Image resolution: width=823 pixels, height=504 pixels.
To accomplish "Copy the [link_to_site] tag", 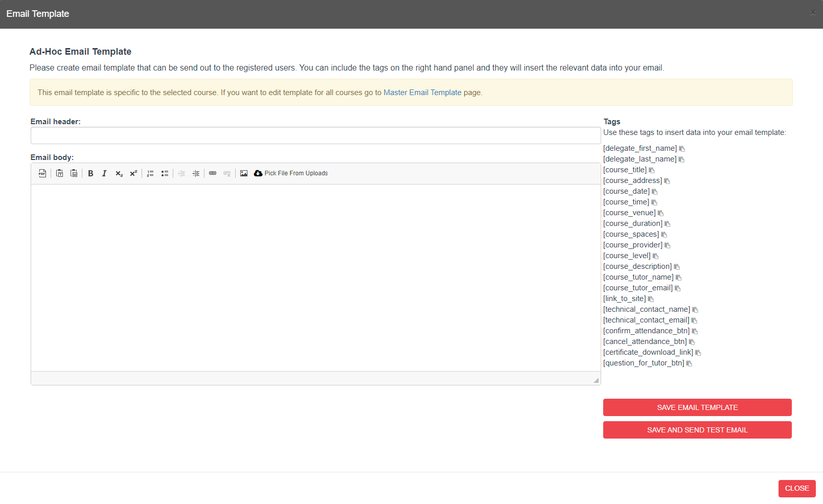I will coord(651,299).
